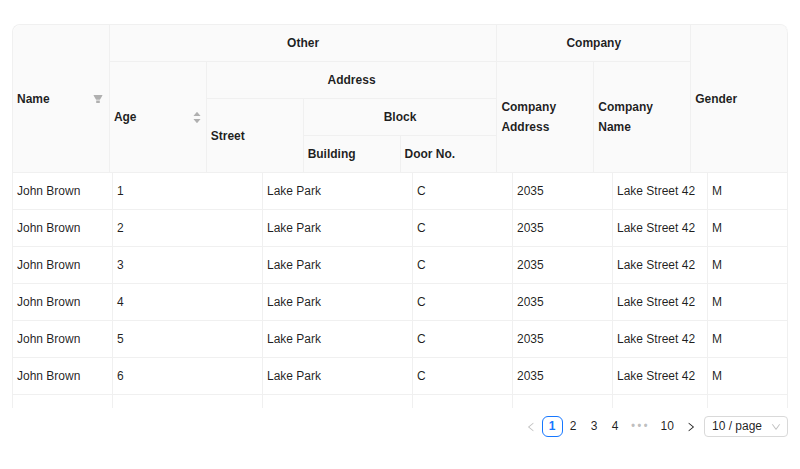This screenshot has height=469, width=800.
Task: Click the Other group header
Action: [x=303, y=43]
